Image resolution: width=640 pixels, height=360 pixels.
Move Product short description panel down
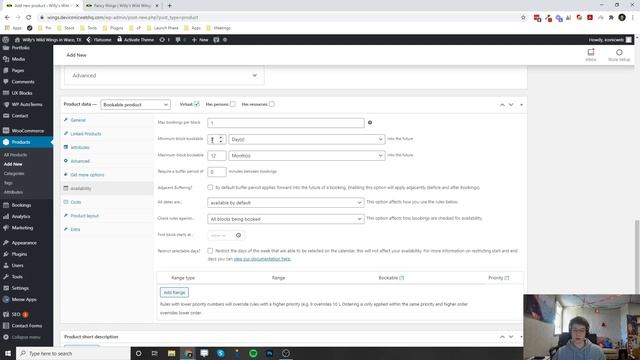(511, 337)
